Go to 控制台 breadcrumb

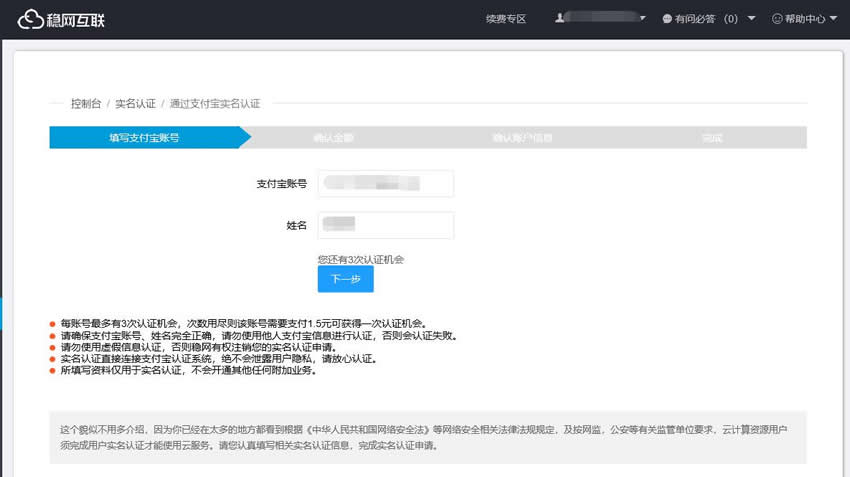[86, 104]
